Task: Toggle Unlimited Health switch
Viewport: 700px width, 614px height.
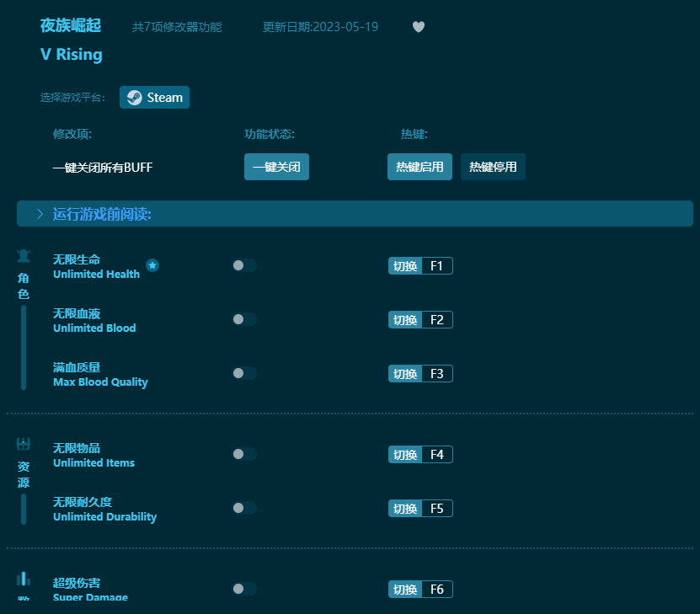Action: click(244, 265)
